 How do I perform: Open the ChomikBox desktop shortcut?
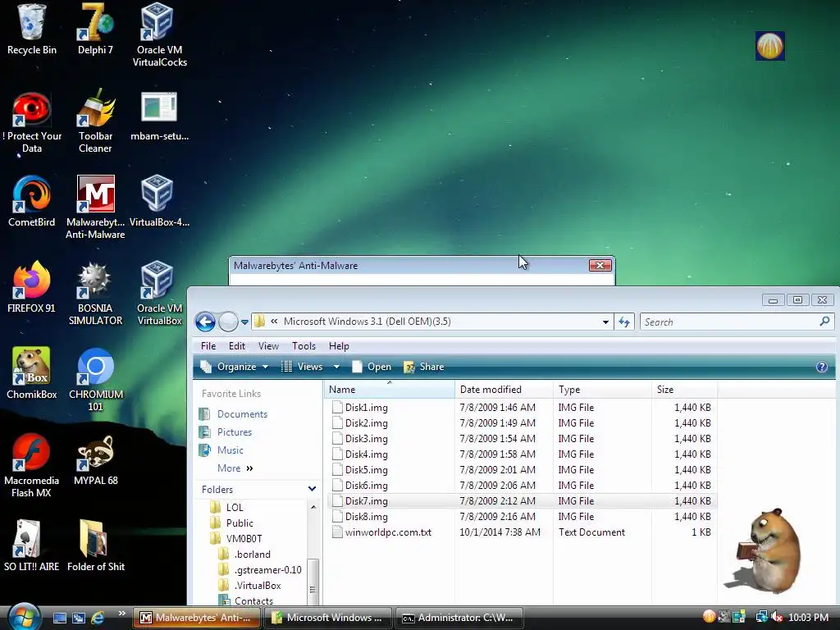coord(32,373)
